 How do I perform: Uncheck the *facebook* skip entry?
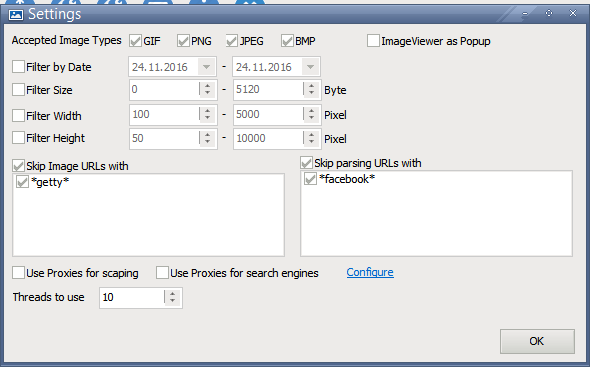click(310, 179)
